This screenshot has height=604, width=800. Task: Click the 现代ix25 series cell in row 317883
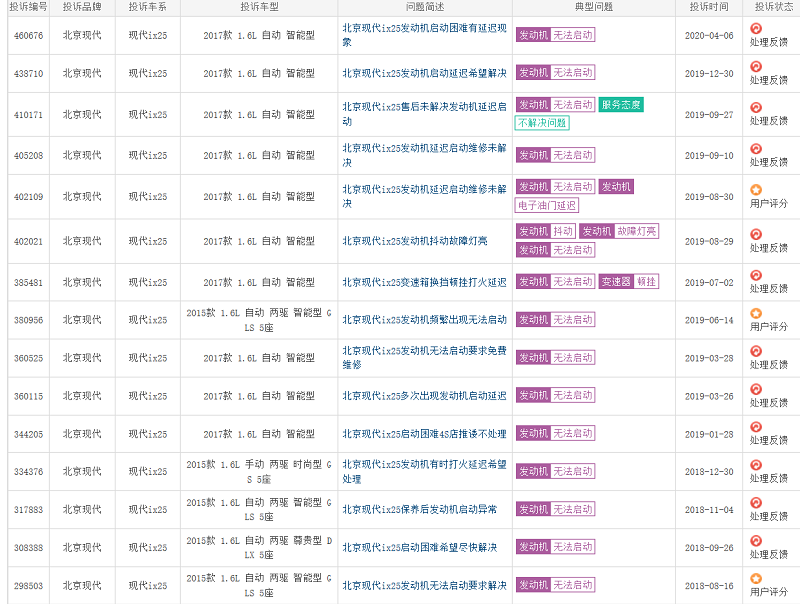147,510
